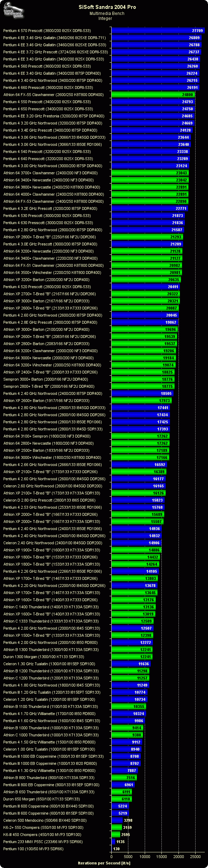The image size is (208, 868).
Task: Click the Athlon 64 3500+ Winchester label
Action: coord(52,272)
